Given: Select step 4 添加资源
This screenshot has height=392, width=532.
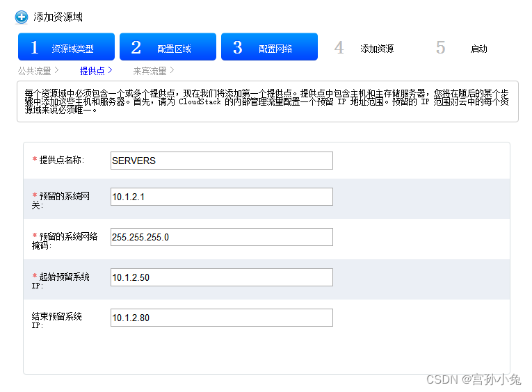Looking at the screenshot, I should point(364,48).
